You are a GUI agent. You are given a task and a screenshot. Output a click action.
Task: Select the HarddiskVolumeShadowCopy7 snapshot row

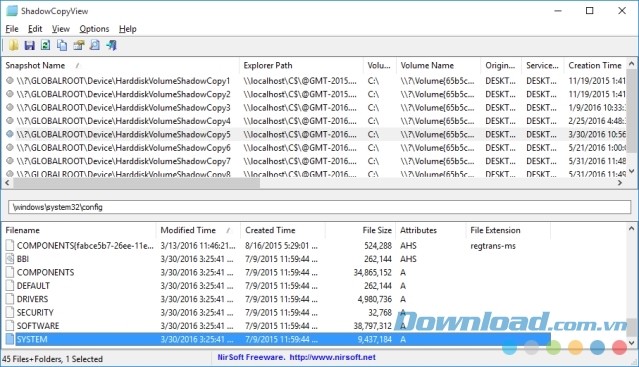tap(315, 161)
